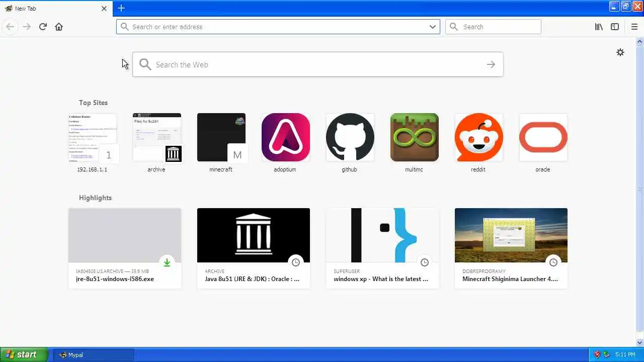Click the Archive highlight card image
The height and width of the screenshot is (362, 644).
point(253,235)
